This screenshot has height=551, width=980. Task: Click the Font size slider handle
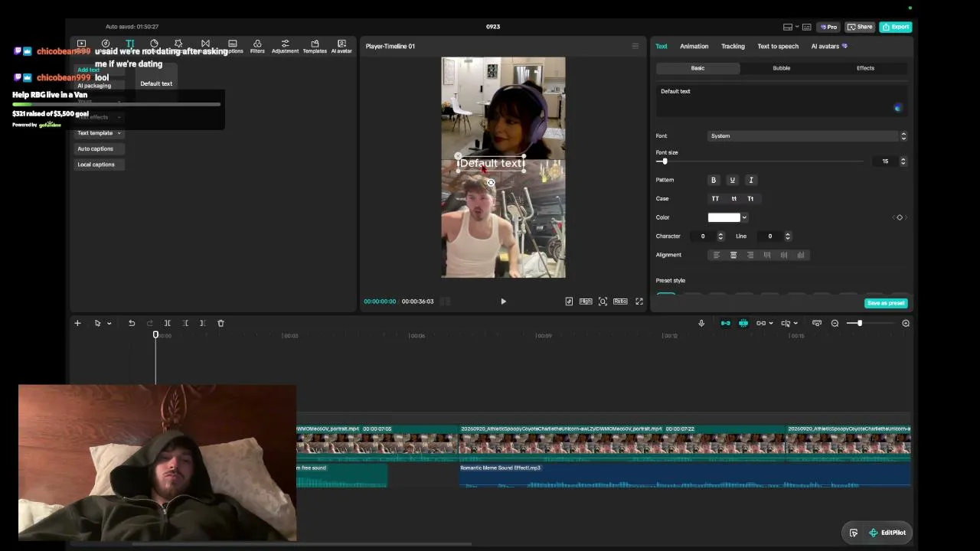(x=665, y=161)
